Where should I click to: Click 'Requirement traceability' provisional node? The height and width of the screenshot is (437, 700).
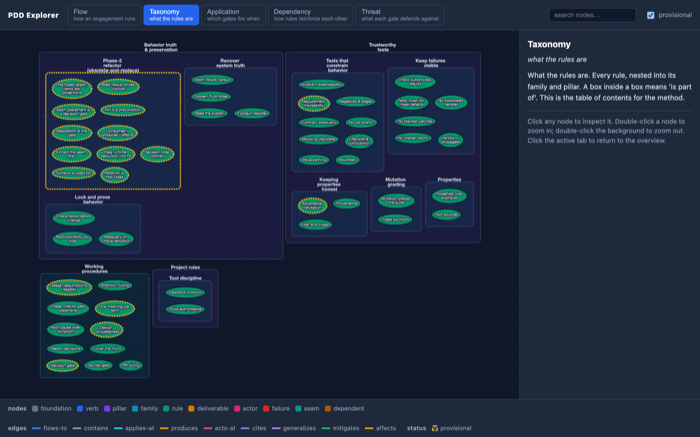tap(314, 103)
